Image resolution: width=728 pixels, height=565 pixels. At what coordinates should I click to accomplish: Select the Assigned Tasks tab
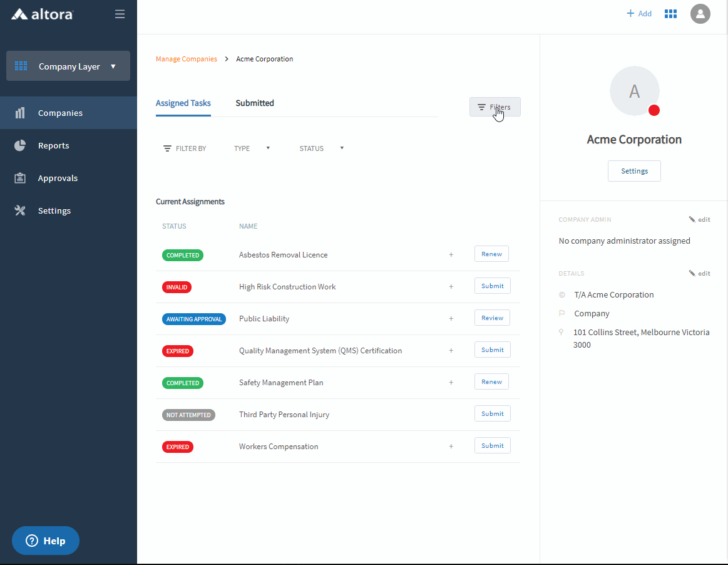[x=183, y=103]
